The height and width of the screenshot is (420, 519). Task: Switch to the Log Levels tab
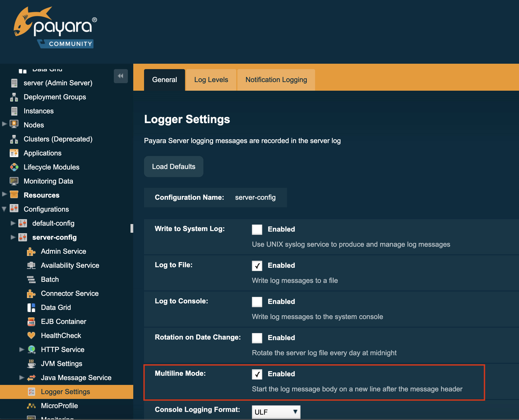pyautogui.click(x=211, y=79)
